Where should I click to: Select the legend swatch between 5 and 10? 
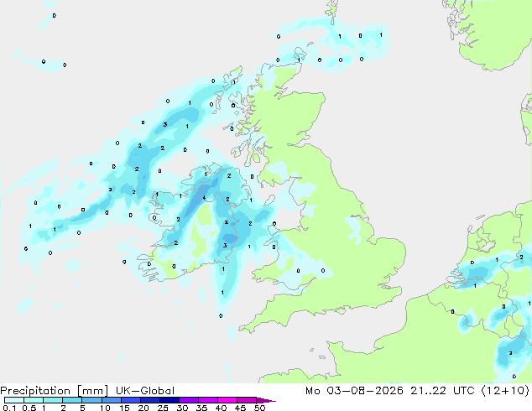[x=92, y=400]
